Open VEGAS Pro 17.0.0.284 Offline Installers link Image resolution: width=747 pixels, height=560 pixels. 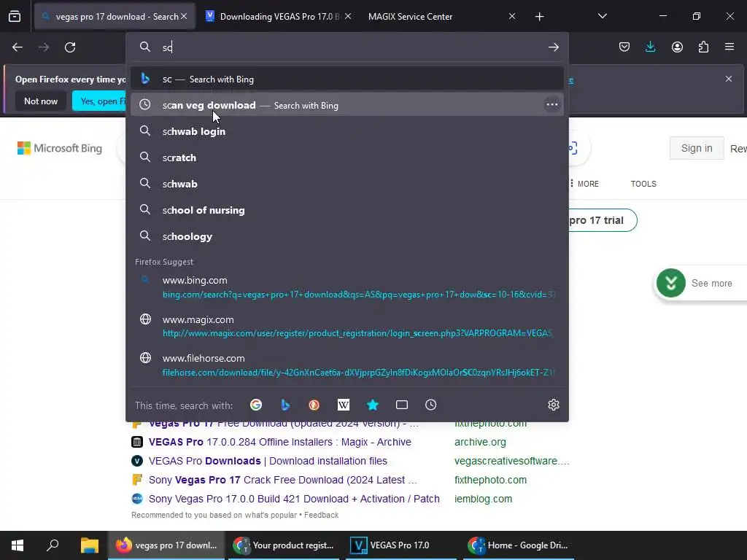(279, 442)
